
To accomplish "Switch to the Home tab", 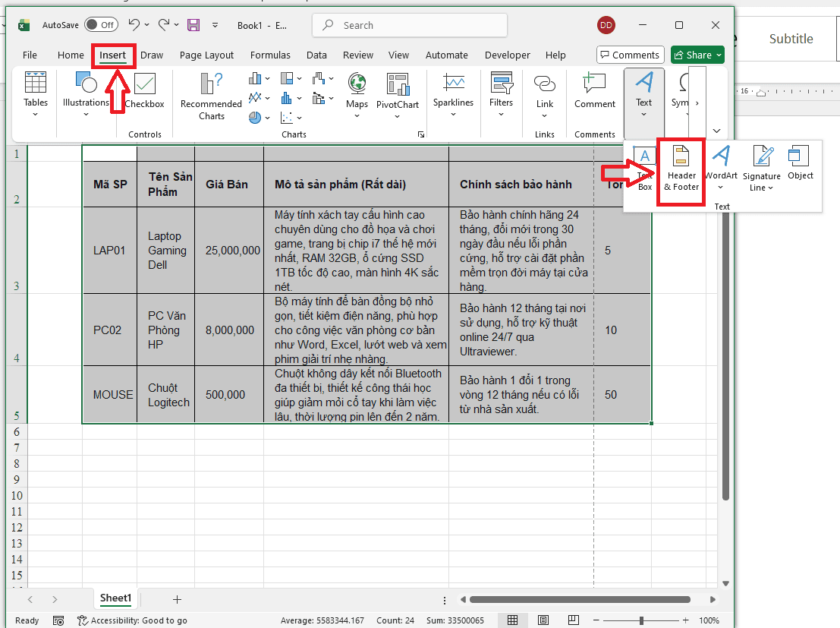I will pyautogui.click(x=71, y=55).
